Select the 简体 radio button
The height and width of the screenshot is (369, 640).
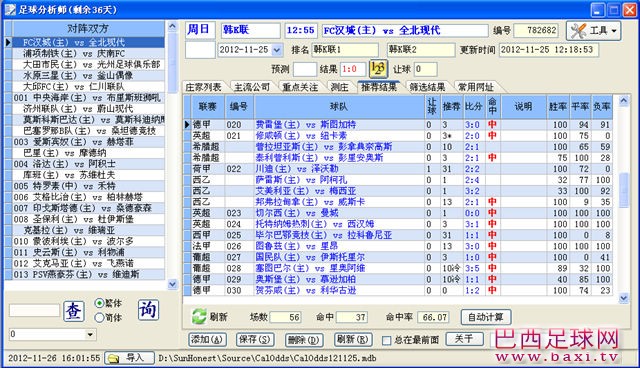[99, 317]
